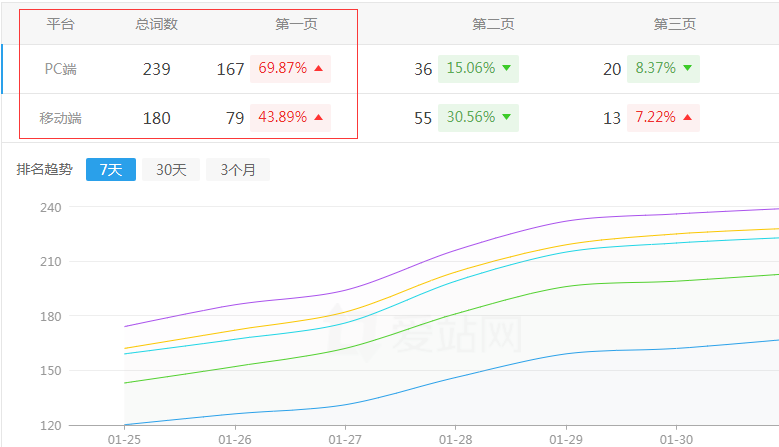The height and width of the screenshot is (447, 779).
Task: Select the 移动端 platform row label
Action: tap(60, 118)
